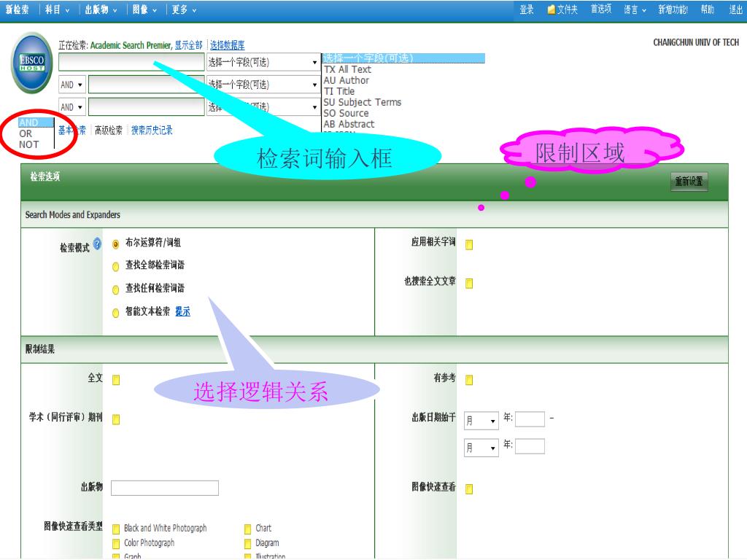
Task: Check the Diagram image type
Action: tap(248, 543)
